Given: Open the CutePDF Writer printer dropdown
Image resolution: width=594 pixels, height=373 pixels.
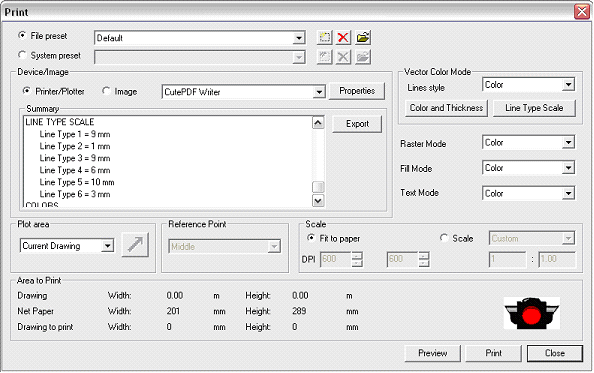Looking at the screenshot, I should pyautogui.click(x=319, y=92).
